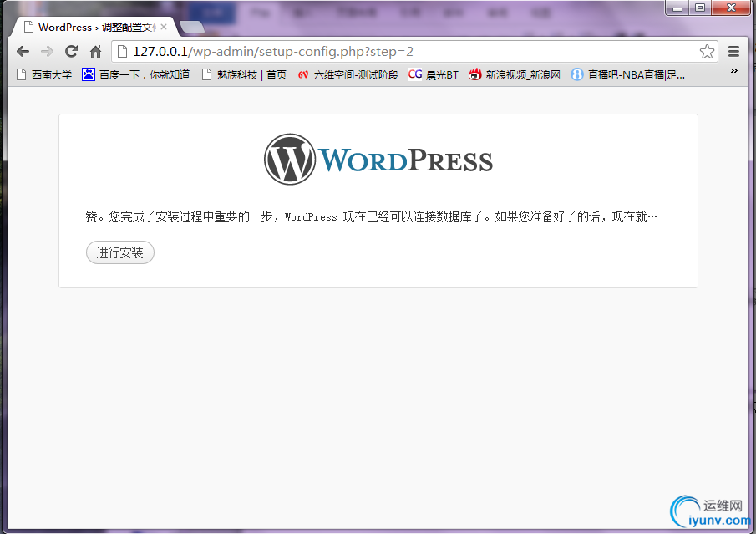Click the 进行安装 button
The height and width of the screenshot is (534, 756).
coord(120,252)
